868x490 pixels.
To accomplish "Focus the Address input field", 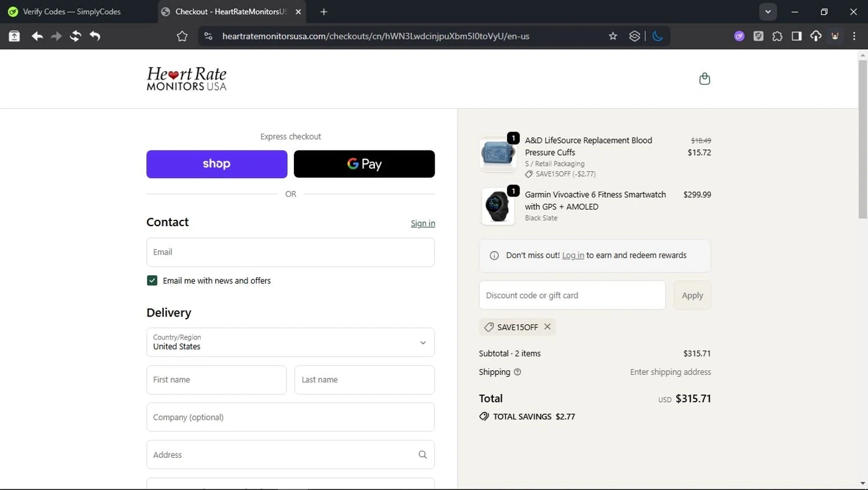I will (x=290, y=455).
